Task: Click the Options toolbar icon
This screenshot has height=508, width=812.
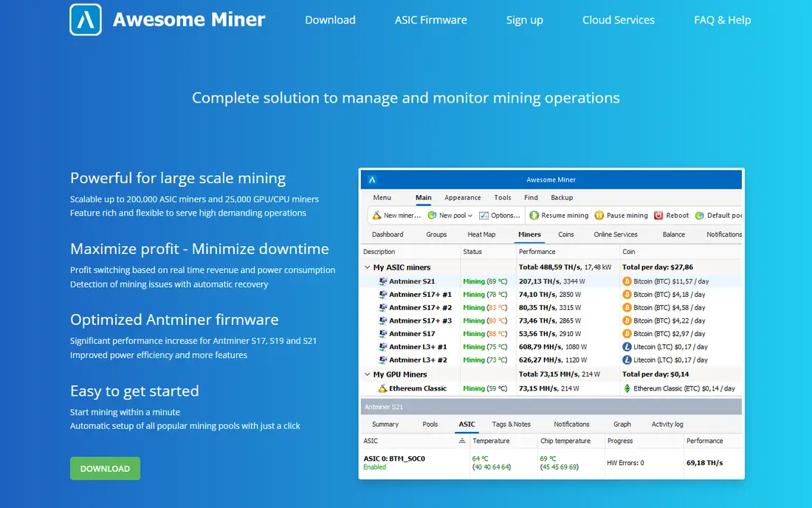Action: click(484, 216)
